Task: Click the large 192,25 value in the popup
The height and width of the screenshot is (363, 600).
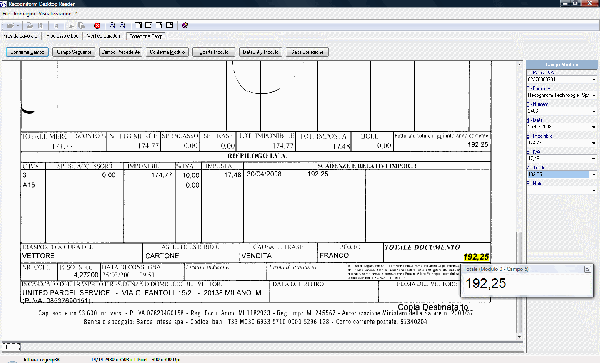Action: click(x=486, y=283)
